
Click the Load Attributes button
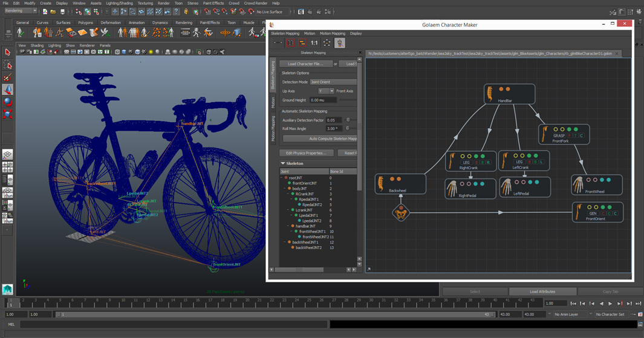point(542,291)
